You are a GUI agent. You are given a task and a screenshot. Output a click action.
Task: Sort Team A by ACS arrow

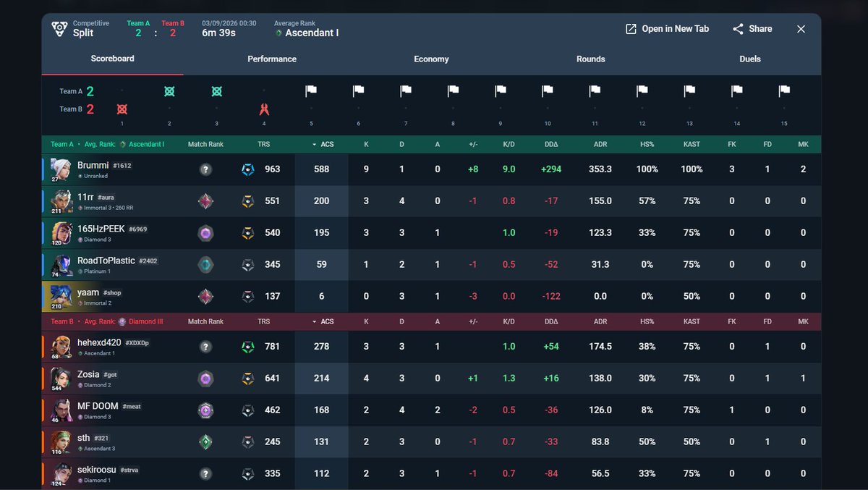[x=314, y=145]
